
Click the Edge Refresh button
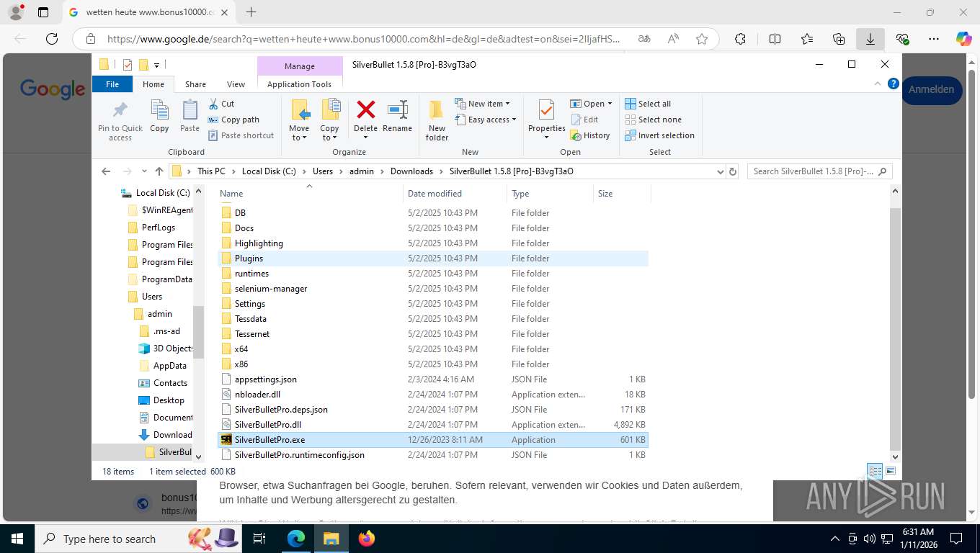pos(52,39)
